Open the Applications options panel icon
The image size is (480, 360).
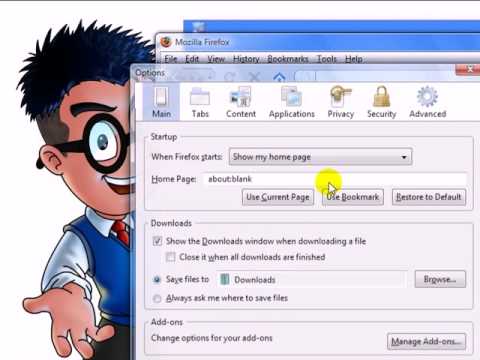292,102
